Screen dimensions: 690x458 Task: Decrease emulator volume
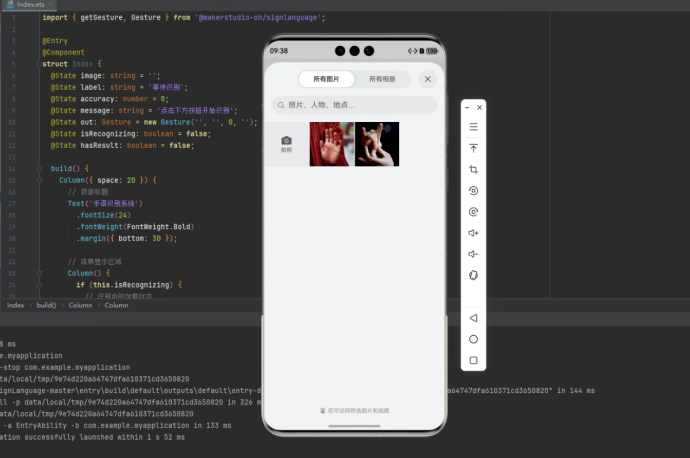click(473, 254)
